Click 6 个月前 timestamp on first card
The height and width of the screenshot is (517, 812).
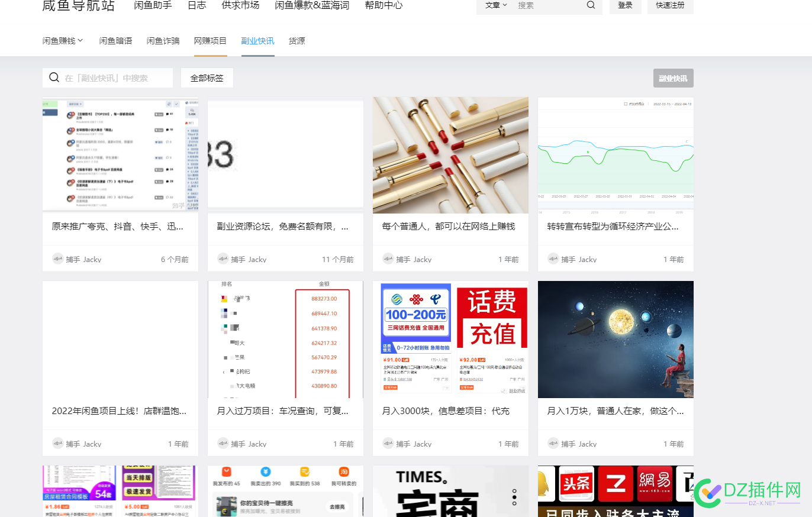(x=175, y=260)
